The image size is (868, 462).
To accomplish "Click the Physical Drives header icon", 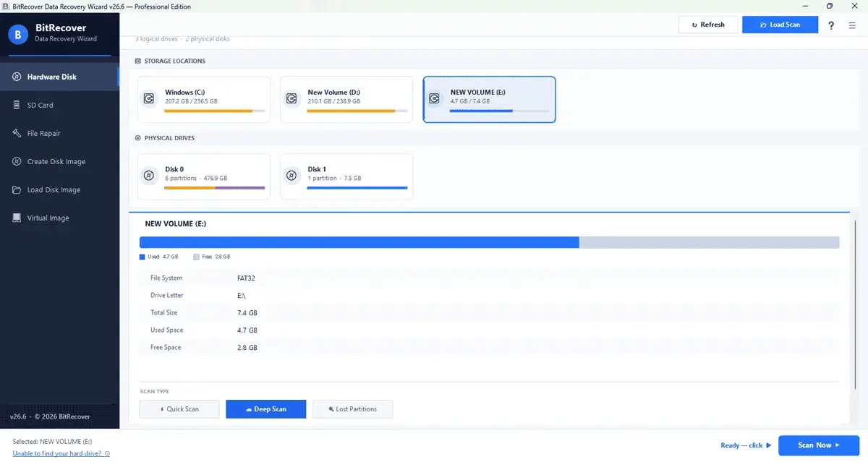I will tap(138, 138).
